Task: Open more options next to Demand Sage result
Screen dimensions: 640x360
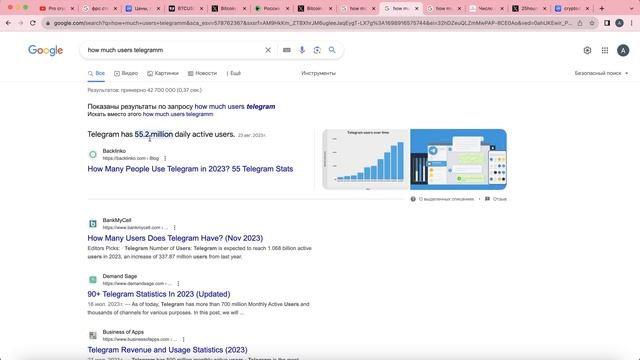Action: pyautogui.click(x=178, y=283)
